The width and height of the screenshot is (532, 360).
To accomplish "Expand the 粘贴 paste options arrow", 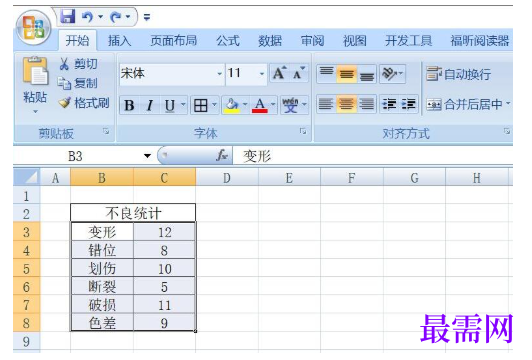I will tap(35, 111).
